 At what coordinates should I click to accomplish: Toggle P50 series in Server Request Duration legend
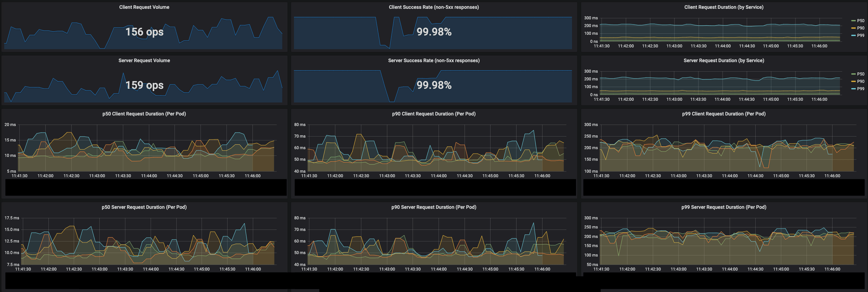[x=860, y=74]
